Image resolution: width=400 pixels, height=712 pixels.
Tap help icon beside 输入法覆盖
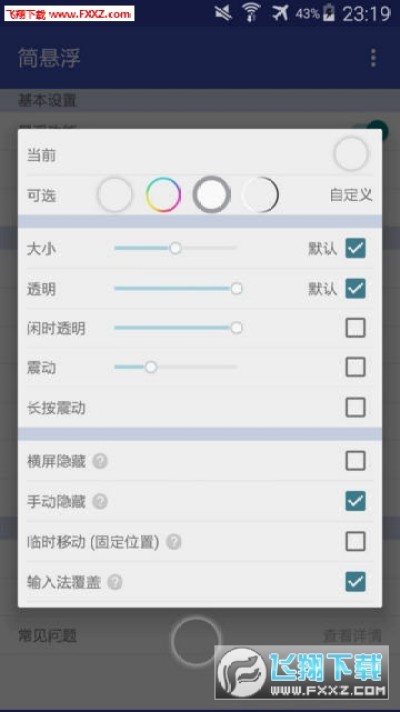pyautogui.click(x=115, y=582)
